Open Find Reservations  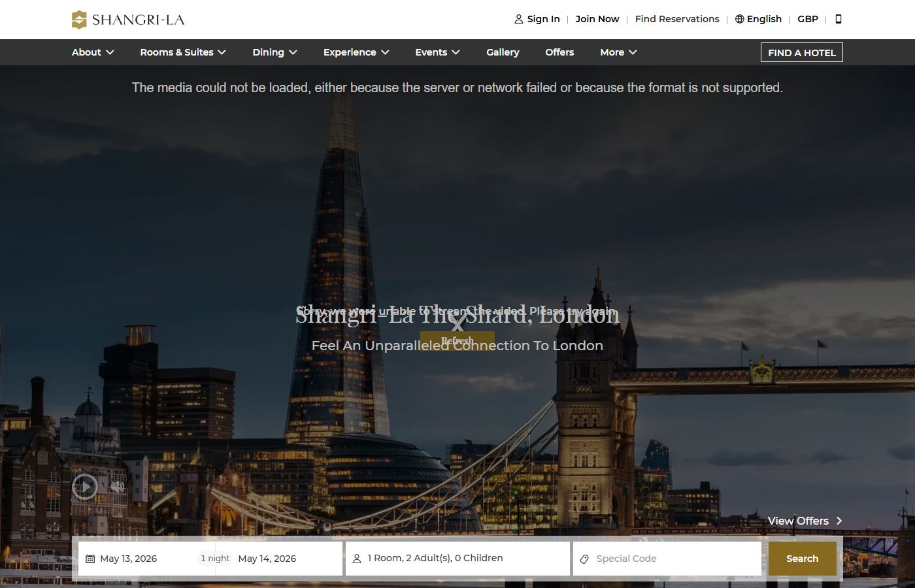click(677, 19)
